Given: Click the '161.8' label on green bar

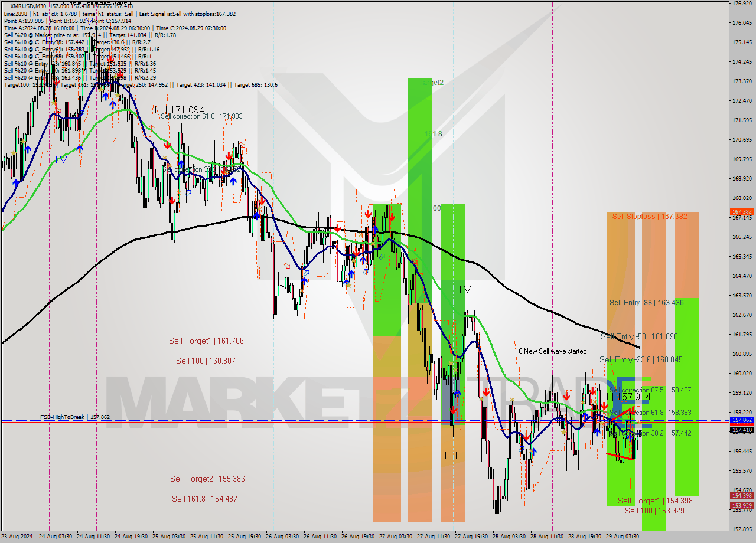Looking at the screenshot, I should click(433, 134).
